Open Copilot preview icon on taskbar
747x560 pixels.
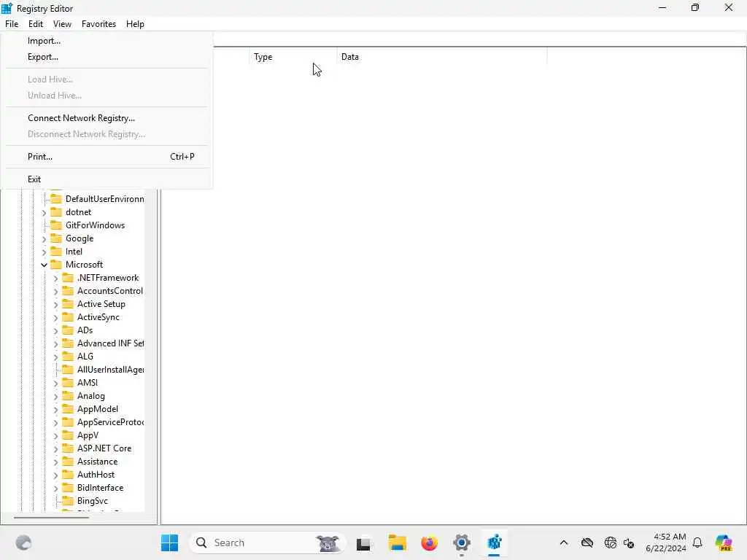pyautogui.click(x=724, y=542)
